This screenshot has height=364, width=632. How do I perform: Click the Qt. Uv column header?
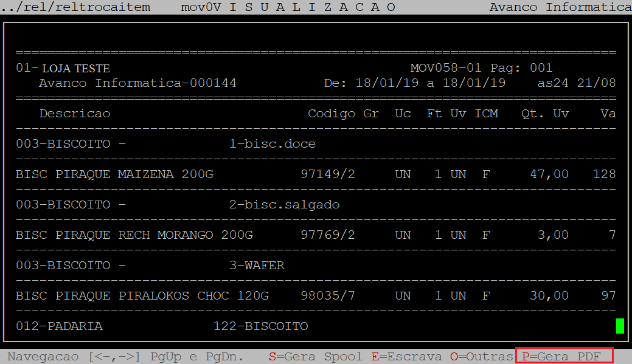[x=544, y=114]
